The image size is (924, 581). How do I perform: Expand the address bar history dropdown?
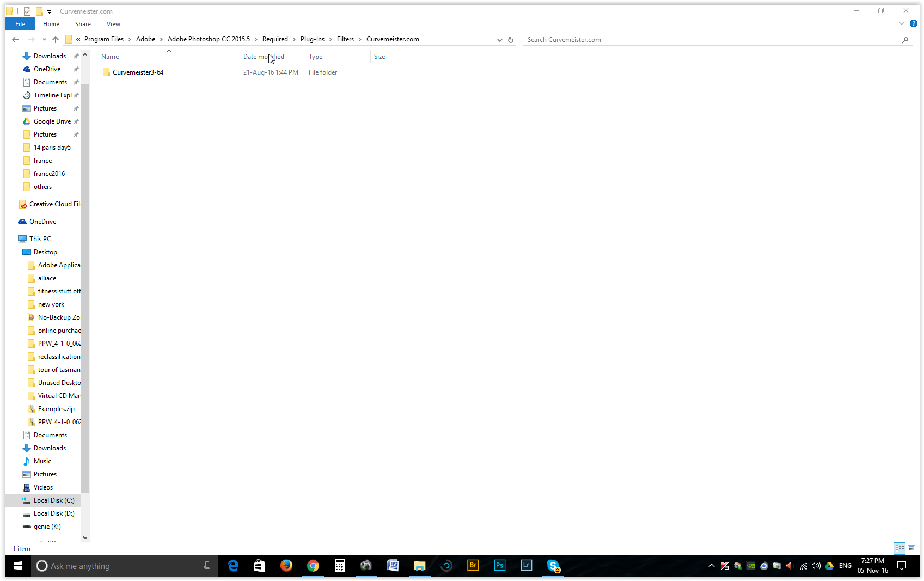click(x=499, y=40)
